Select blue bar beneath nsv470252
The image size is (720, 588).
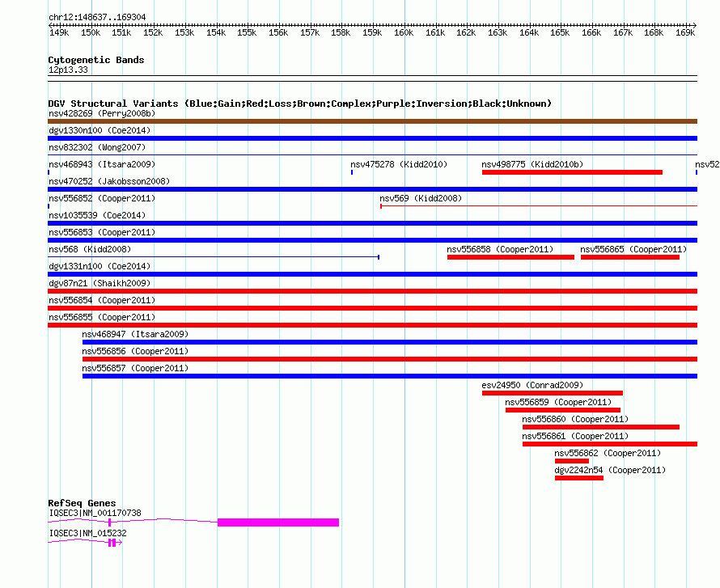(372, 189)
